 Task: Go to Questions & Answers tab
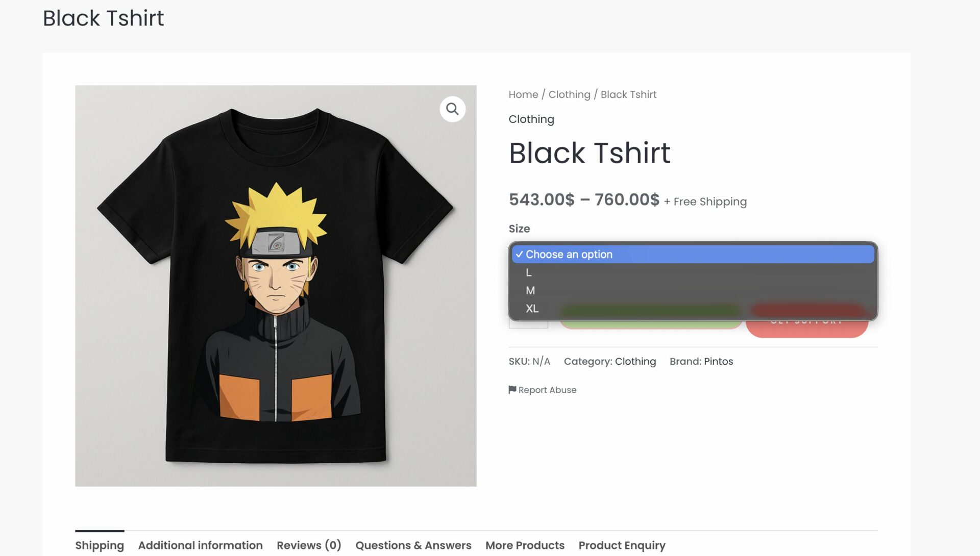click(413, 545)
